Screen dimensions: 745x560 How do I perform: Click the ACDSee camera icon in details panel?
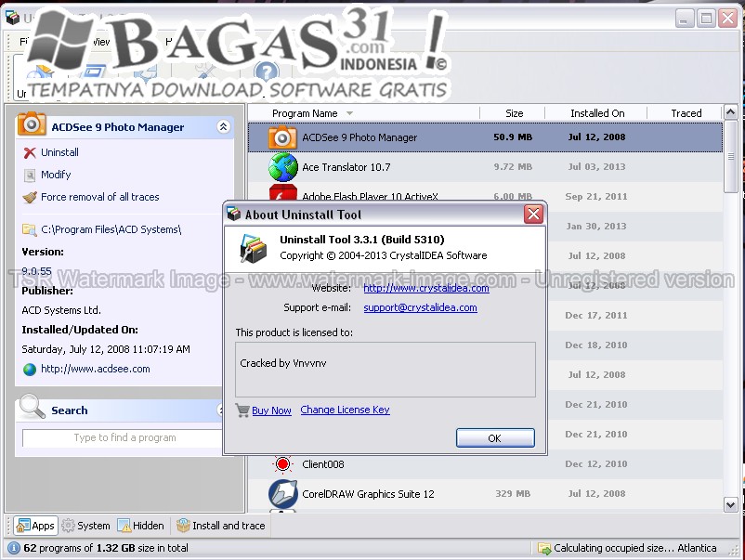(x=32, y=124)
